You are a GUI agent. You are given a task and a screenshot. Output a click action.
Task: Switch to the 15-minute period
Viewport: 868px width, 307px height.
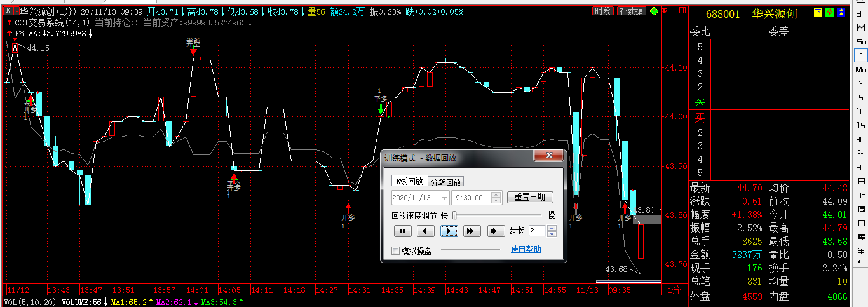tap(861, 125)
